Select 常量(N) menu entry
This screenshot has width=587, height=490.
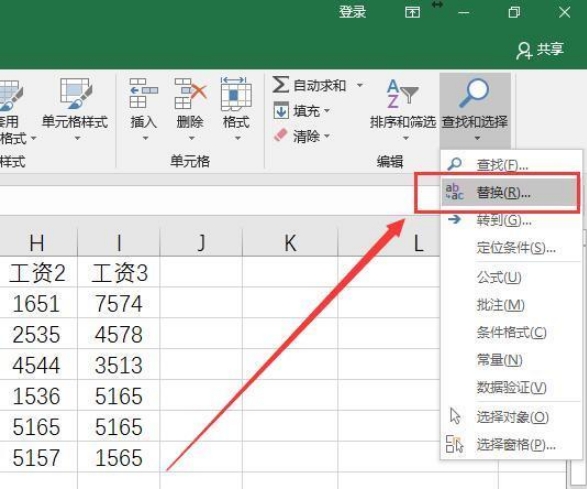pos(511,360)
